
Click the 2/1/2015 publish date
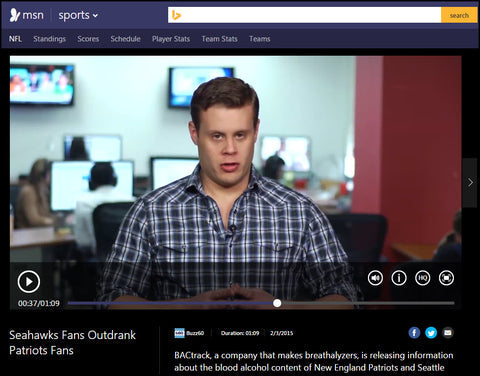281,333
